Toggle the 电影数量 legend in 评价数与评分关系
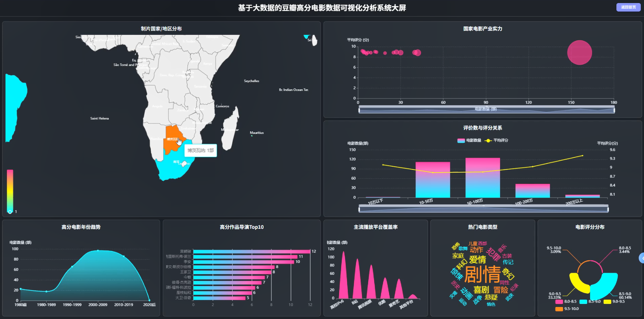 [x=469, y=140]
